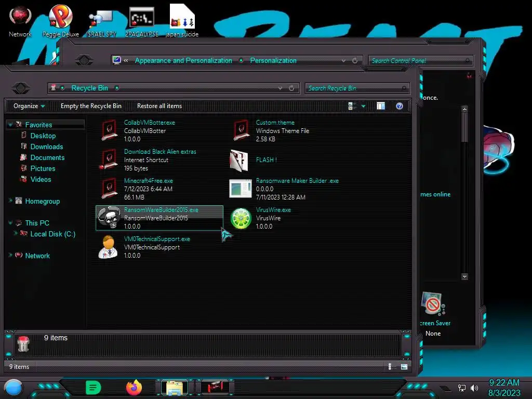Image resolution: width=532 pixels, height=399 pixels.
Task: Open the Screen Saver settings icon
Action: pyautogui.click(x=433, y=304)
